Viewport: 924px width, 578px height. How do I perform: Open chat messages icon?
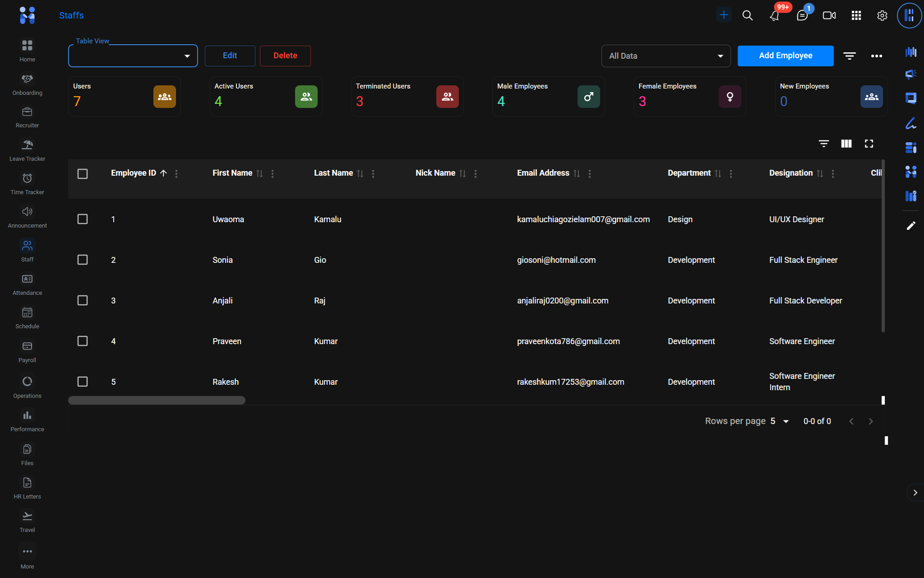click(x=802, y=16)
